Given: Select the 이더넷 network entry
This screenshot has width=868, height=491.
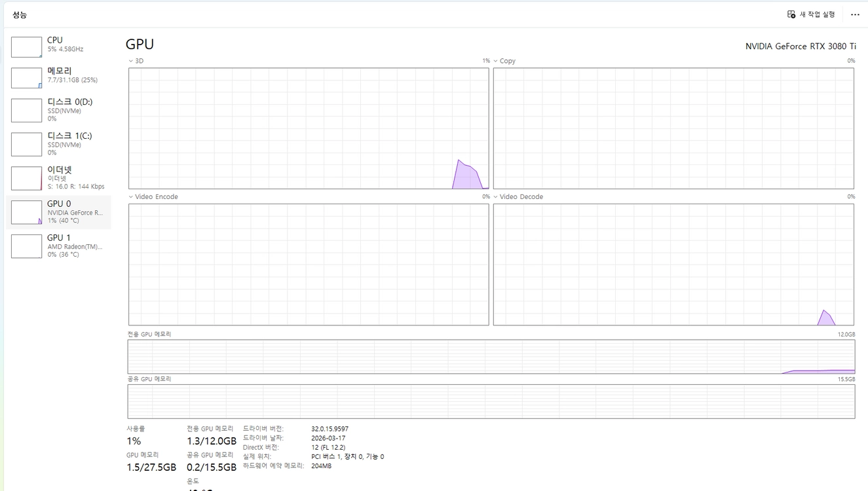Looking at the screenshot, I should [58, 178].
